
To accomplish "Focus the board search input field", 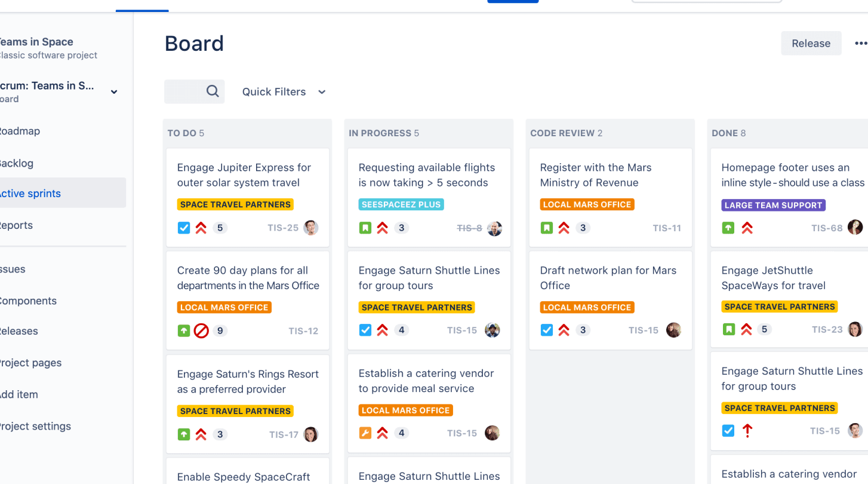I will [195, 91].
